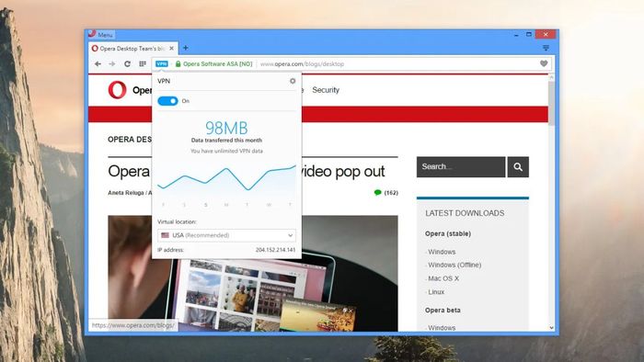Screen dimensions: 644x362
Task: Open the Opera Menu button
Action: [x=101, y=34]
